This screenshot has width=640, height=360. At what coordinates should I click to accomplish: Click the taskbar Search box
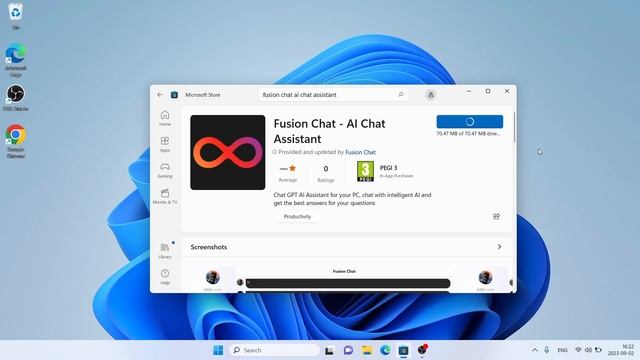(x=275, y=350)
